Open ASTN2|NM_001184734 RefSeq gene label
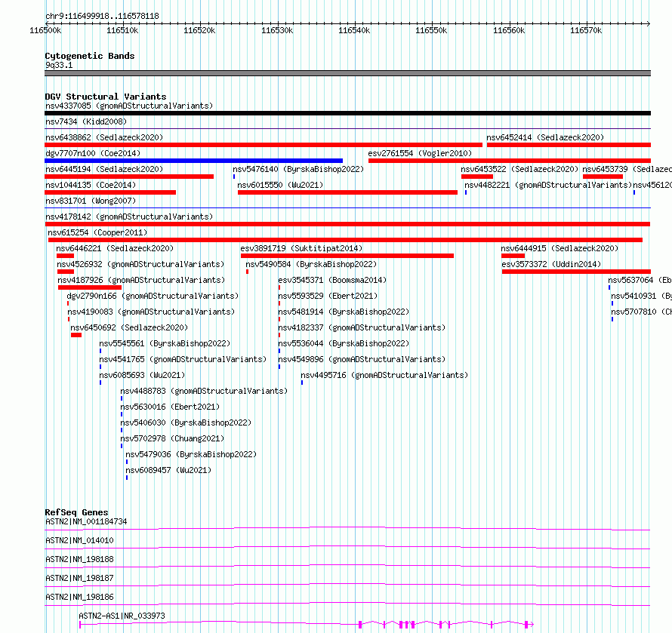Screen dimensions: 672x633 pyautogui.click(x=86, y=521)
